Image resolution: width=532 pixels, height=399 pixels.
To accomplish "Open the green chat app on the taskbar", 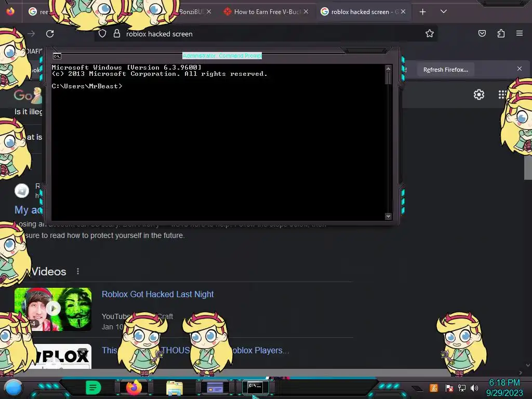I will pyautogui.click(x=94, y=388).
